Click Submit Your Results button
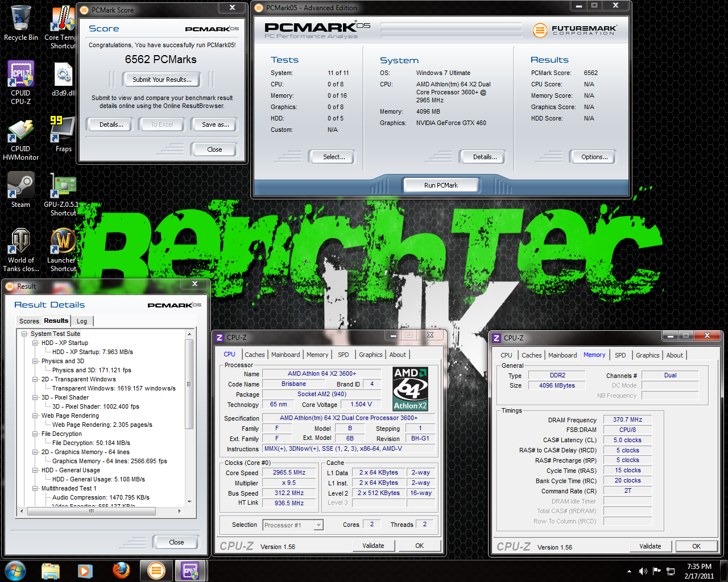This screenshot has width=728, height=582. pos(162,80)
